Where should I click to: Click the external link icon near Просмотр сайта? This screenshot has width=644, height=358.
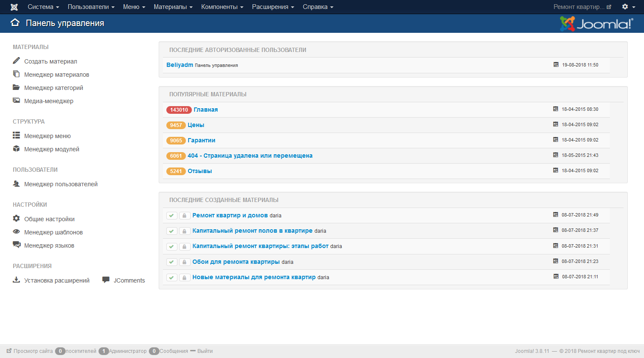pyautogui.click(x=9, y=351)
